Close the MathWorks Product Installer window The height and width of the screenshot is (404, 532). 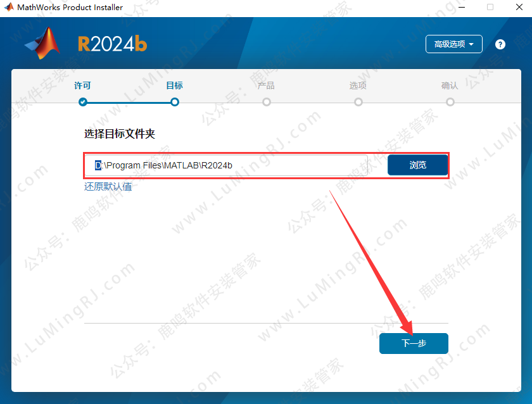click(519, 7)
